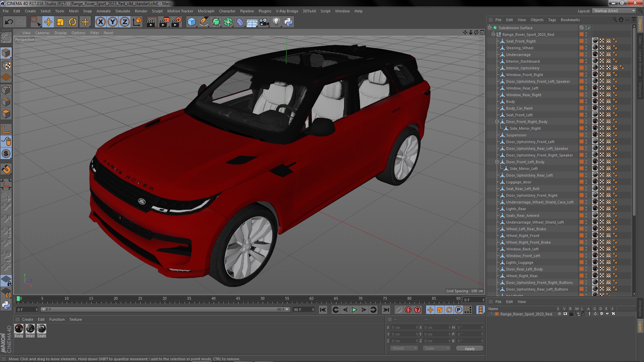This screenshot has width=644, height=362.
Task: Select Wheel_Right_Front object
Action: point(523,236)
